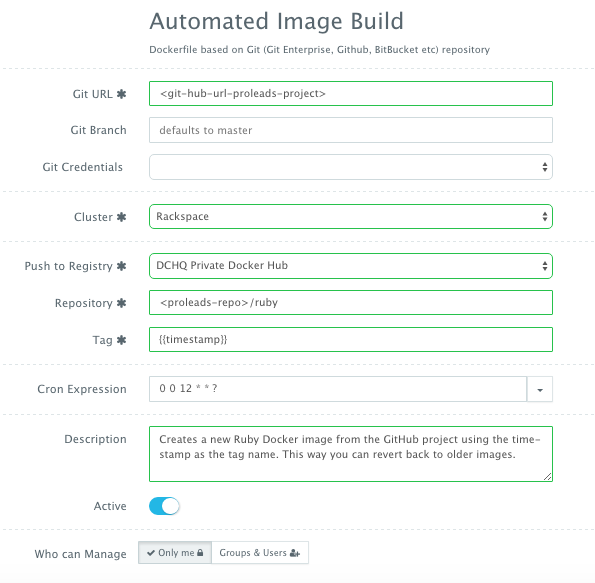The image size is (595, 583).
Task: Click the asterisk icon next to Cluster
Action: coord(121,217)
